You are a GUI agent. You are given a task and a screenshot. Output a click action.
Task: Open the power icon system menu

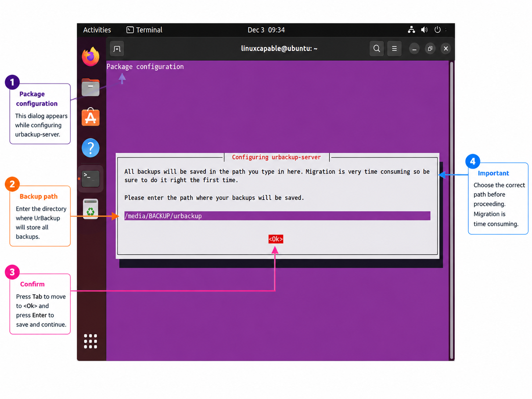pos(437,30)
